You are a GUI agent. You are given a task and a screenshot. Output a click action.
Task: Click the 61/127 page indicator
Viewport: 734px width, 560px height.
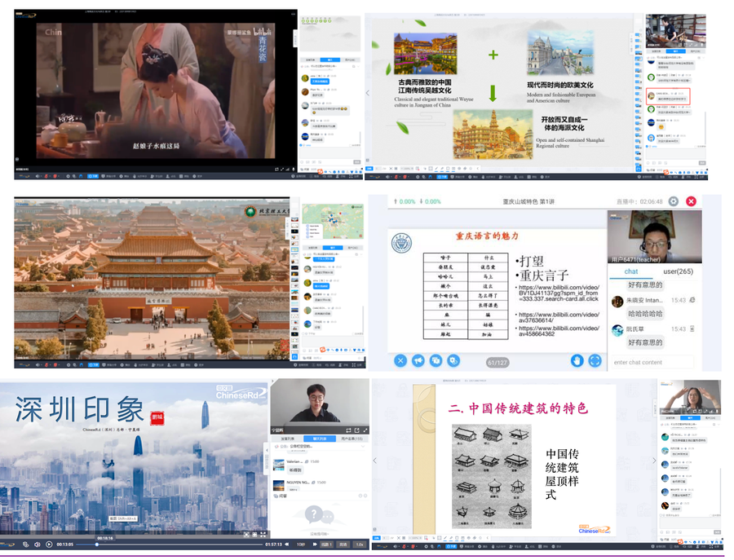point(497,361)
